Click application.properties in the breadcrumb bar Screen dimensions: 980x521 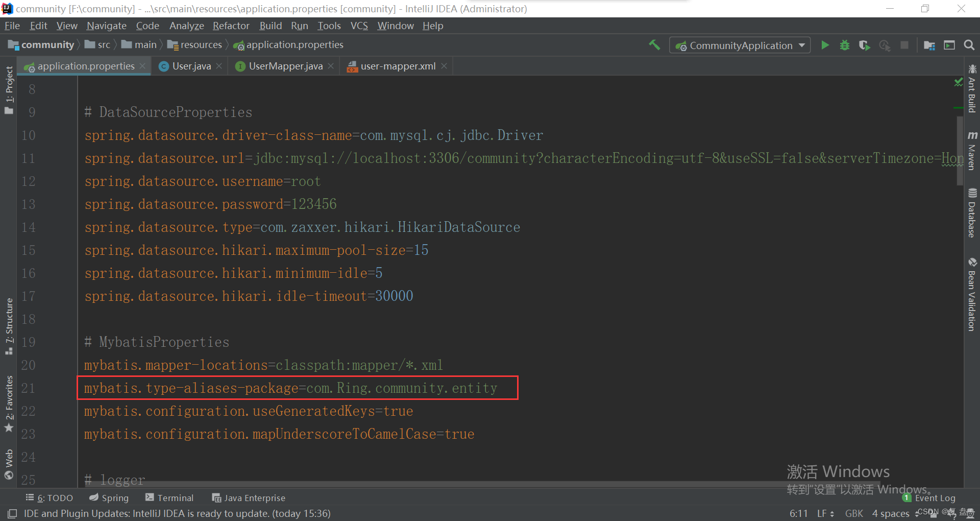click(288, 45)
